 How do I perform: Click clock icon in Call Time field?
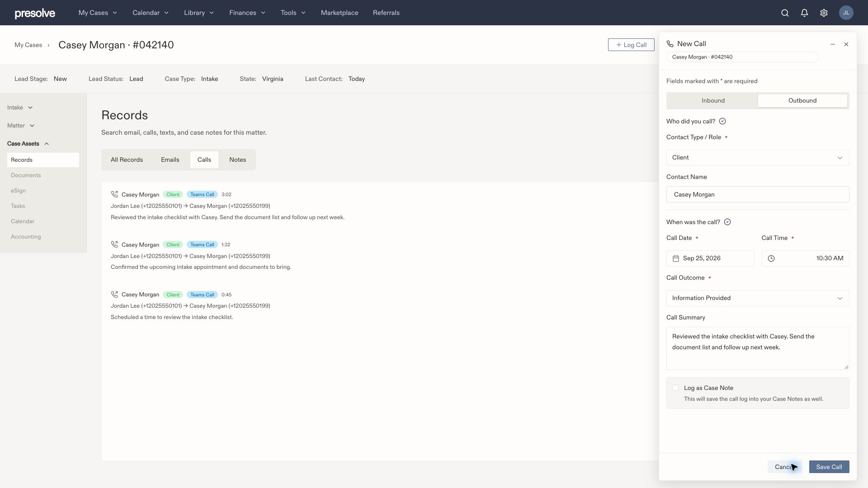771,258
